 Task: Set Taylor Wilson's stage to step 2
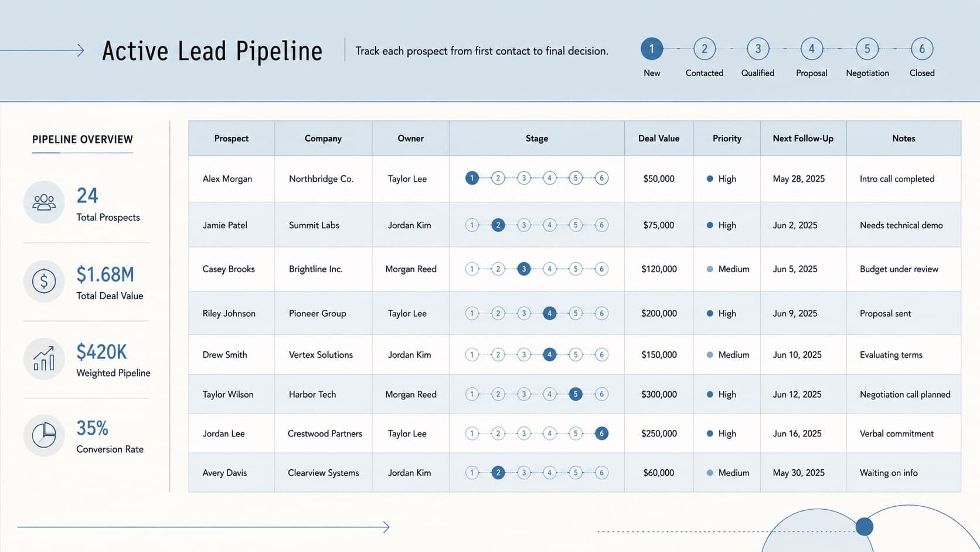[x=498, y=394]
